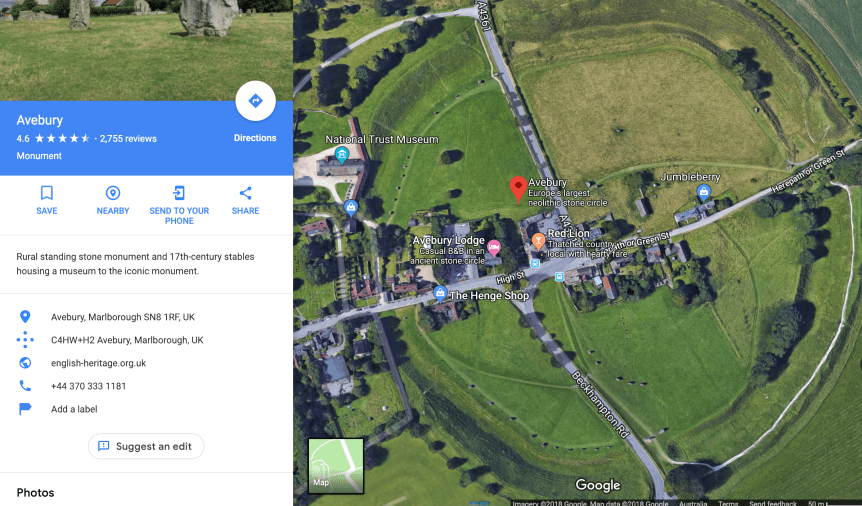This screenshot has height=506, width=862.
Task: Share this place using the Share icon
Action: pos(245,200)
